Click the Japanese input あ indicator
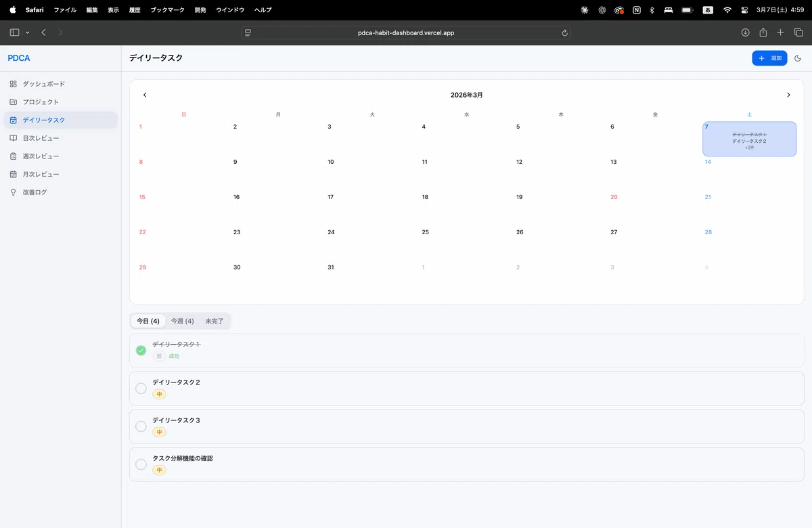Viewport: 812px width, 528px height. [708, 10]
